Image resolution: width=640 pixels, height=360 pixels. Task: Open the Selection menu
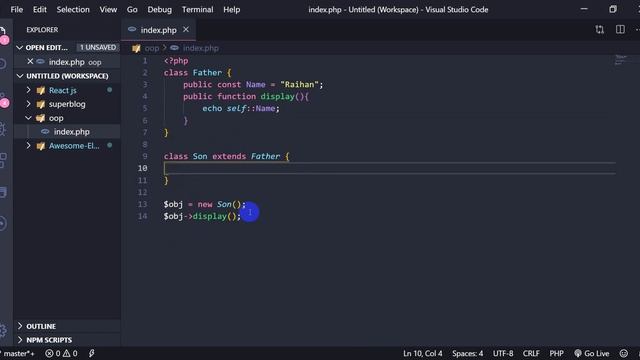73,9
